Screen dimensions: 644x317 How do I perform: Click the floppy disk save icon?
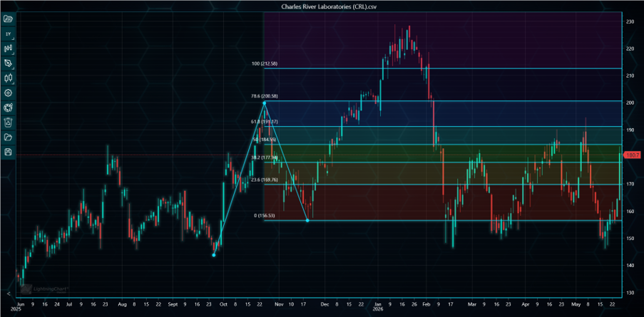pos(9,152)
